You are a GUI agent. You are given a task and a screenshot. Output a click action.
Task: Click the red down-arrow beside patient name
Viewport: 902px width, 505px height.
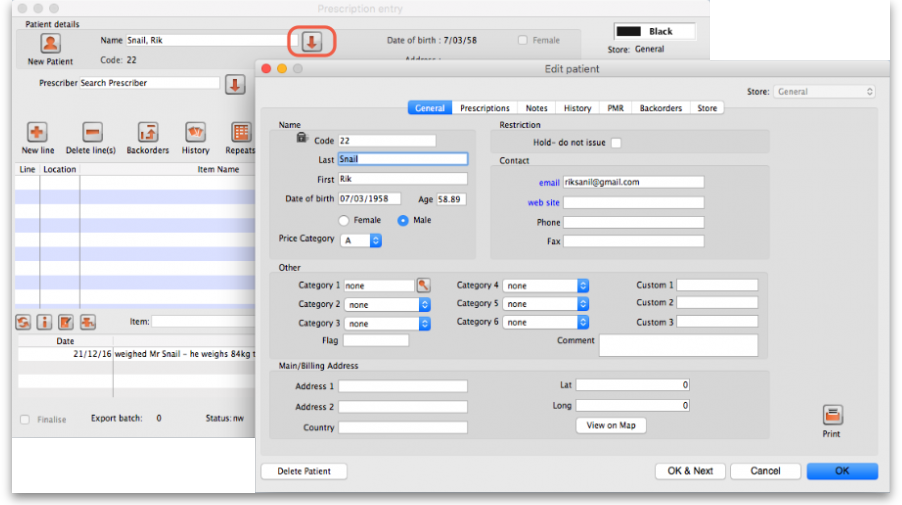click(311, 41)
